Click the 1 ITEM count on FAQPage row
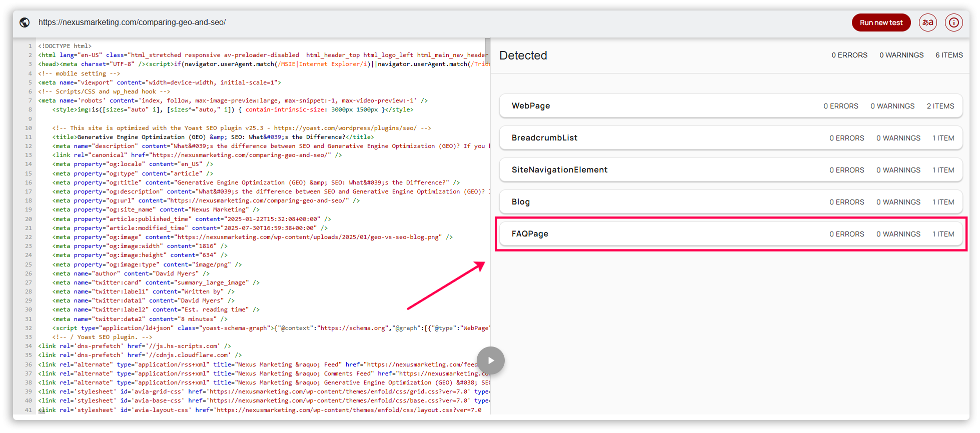Screen dimensions: 980x433 tap(943, 234)
